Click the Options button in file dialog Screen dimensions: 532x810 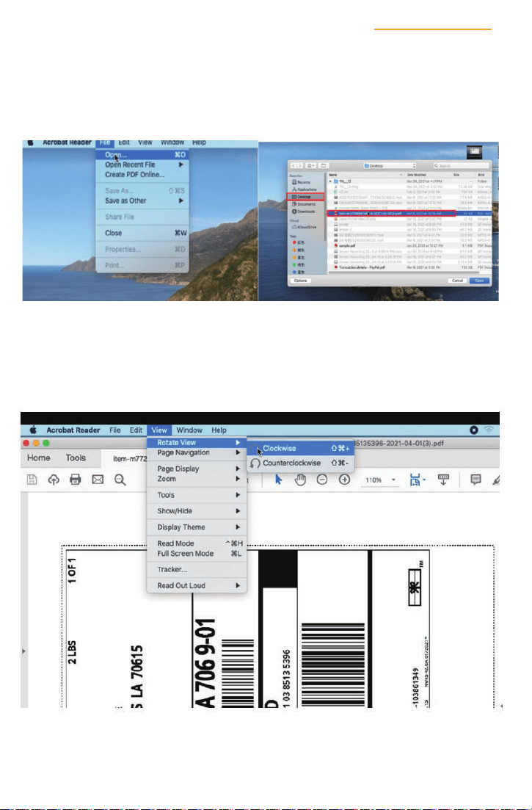tap(300, 281)
